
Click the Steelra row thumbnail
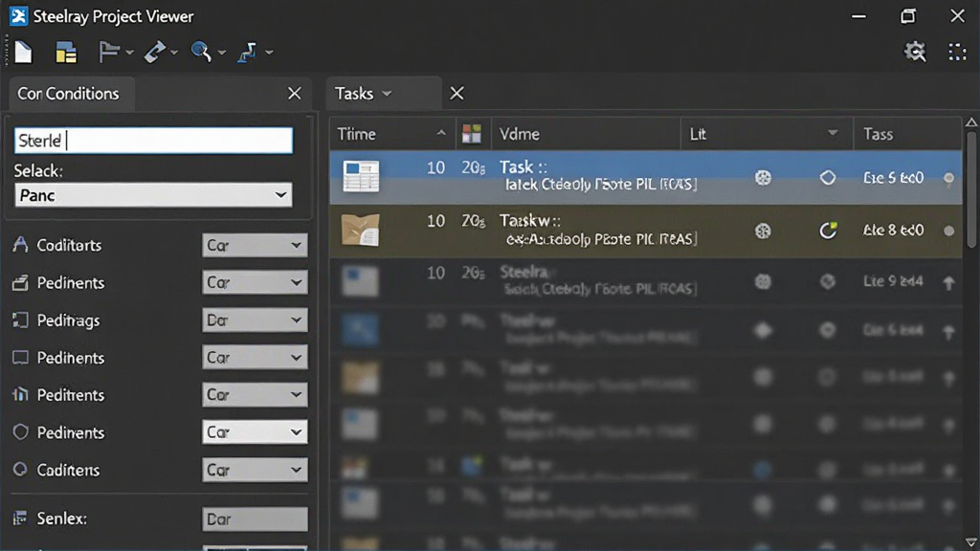[x=360, y=281]
